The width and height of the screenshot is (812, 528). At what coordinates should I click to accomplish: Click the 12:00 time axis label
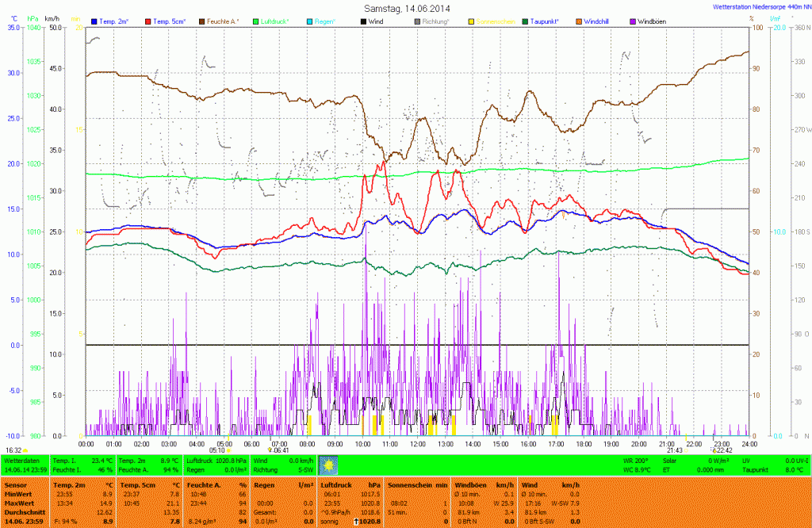pos(417,444)
